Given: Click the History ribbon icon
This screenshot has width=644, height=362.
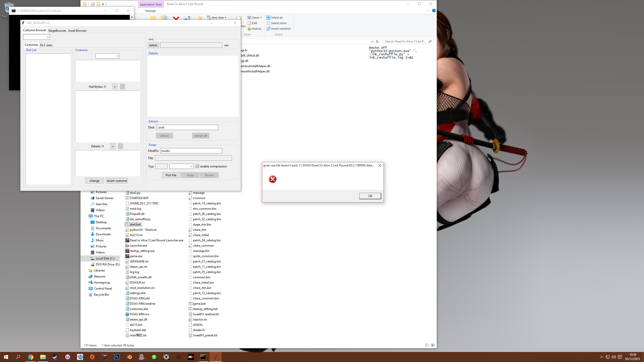Looking at the screenshot, I should click(x=249, y=29).
